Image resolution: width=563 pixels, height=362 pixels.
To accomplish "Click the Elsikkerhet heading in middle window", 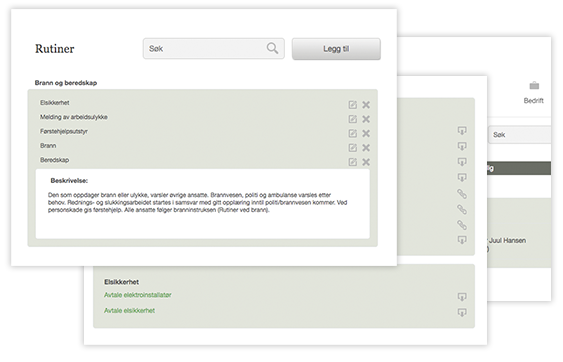I will (x=121, y=282).
